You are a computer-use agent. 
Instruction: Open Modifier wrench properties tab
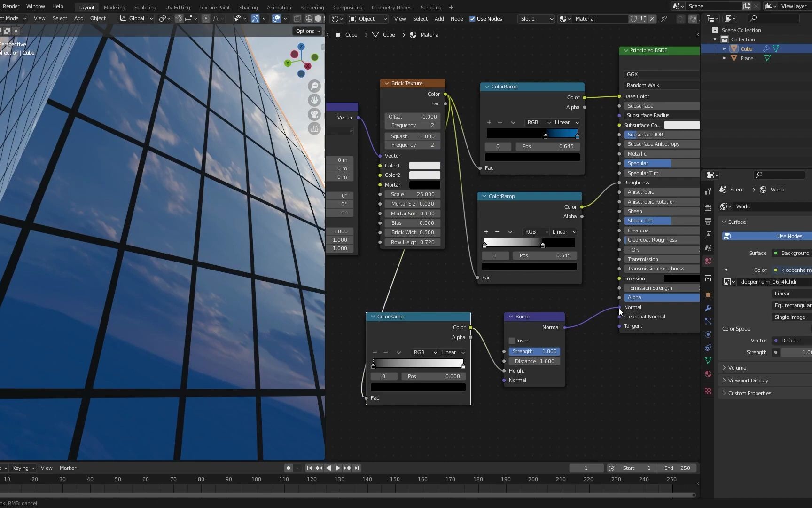click(x=708, y=308)
